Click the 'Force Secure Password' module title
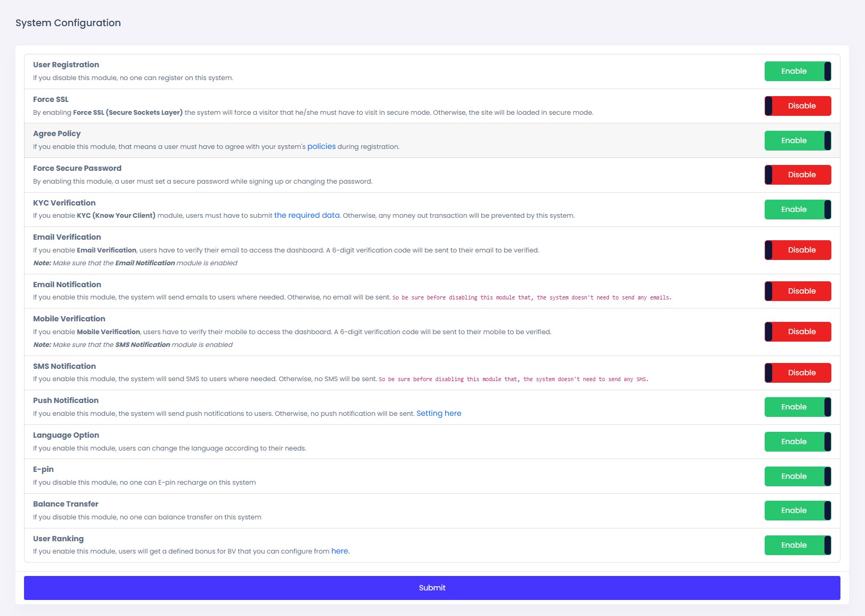Viewport: 865px width, 616px height. (77, 168)
